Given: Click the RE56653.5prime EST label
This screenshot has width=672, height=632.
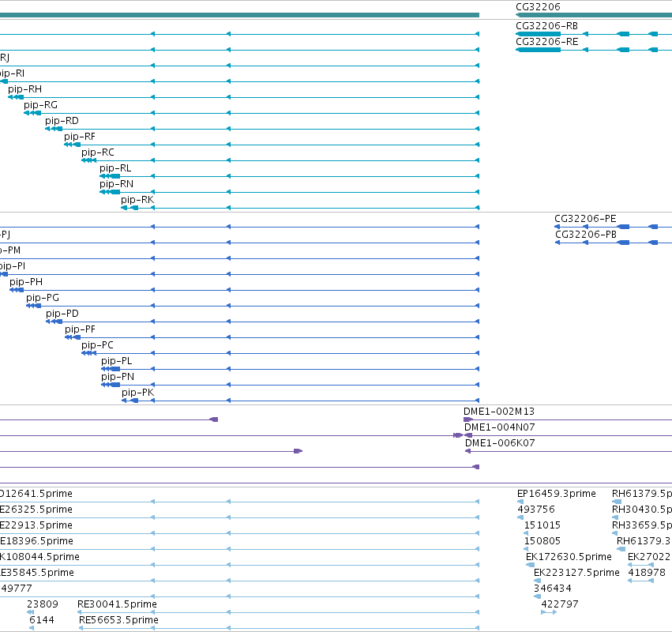Looking at the screenshot, I should pyautogui.click(x=118, y=620).
